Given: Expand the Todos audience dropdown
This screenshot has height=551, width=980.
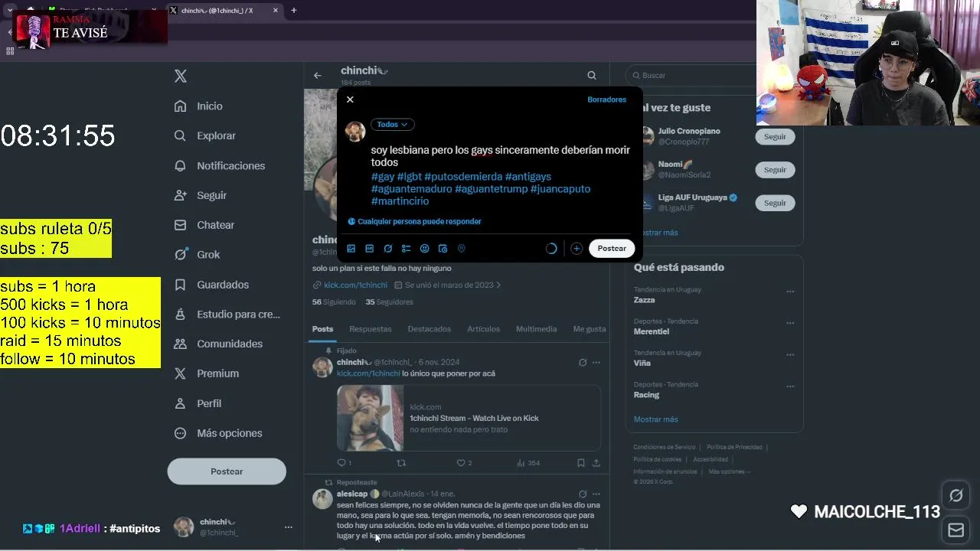Looking at the screenshot, I should tap(392, 125).
